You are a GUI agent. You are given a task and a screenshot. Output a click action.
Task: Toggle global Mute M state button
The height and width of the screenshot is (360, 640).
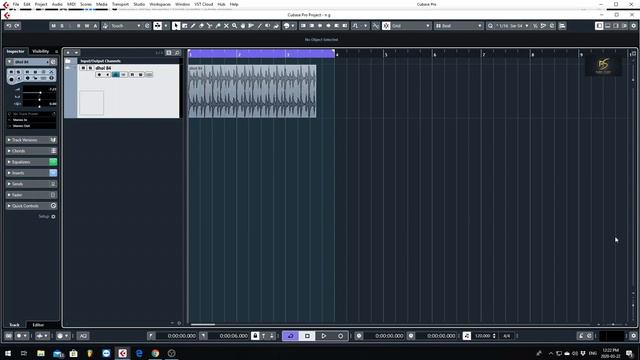[x=53, y=26]
